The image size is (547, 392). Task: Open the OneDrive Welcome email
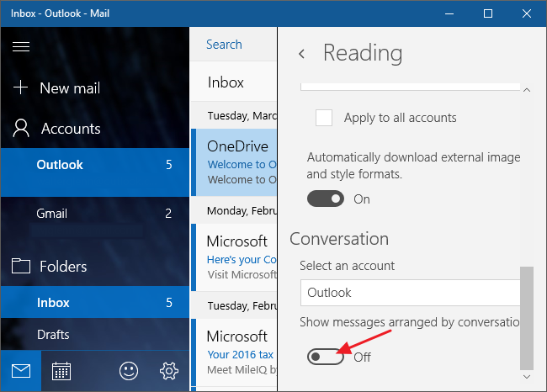[234, 162]
